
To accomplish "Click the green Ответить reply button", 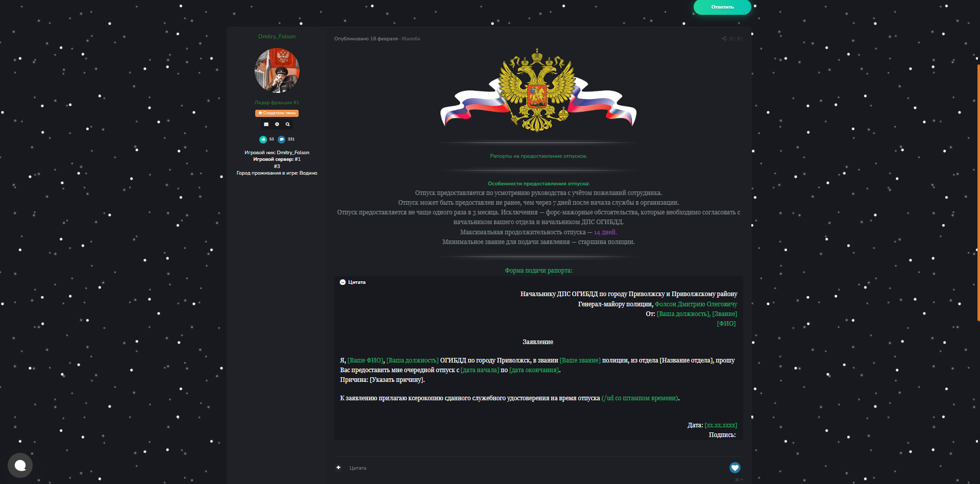I will point(722,7).
